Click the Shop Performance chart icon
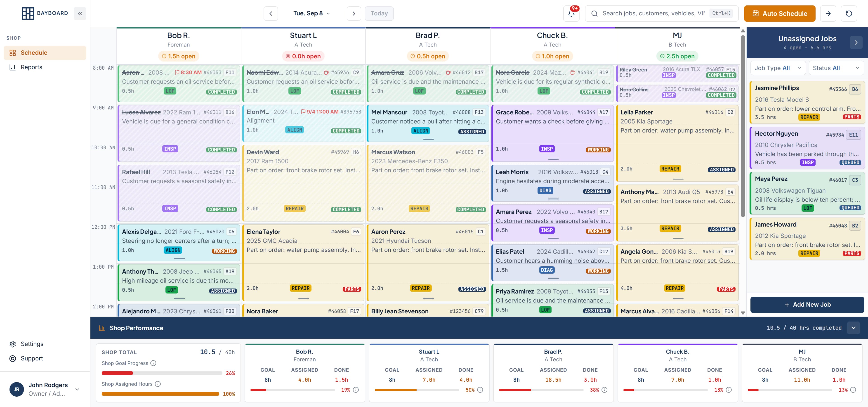Image resolution: width=868 pixels, height=407 pixels. click(x=101, y=328)
